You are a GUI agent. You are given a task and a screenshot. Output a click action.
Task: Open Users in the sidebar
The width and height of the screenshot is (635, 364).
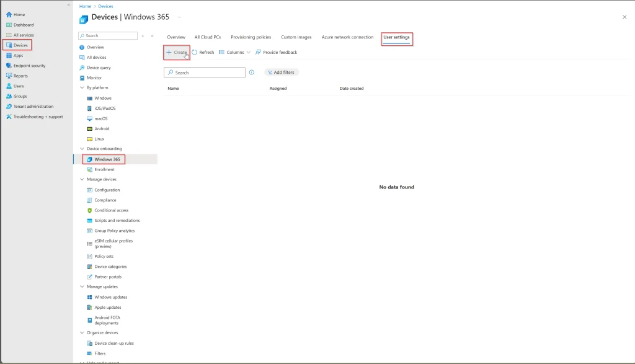point(15,86)
